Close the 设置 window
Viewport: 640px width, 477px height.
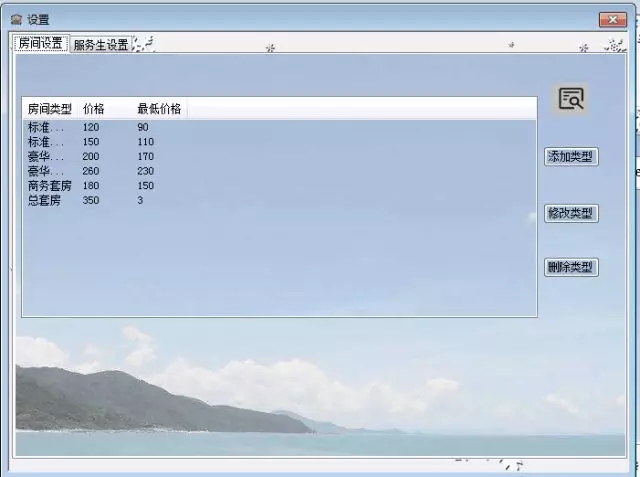click(x=613, y=19)
